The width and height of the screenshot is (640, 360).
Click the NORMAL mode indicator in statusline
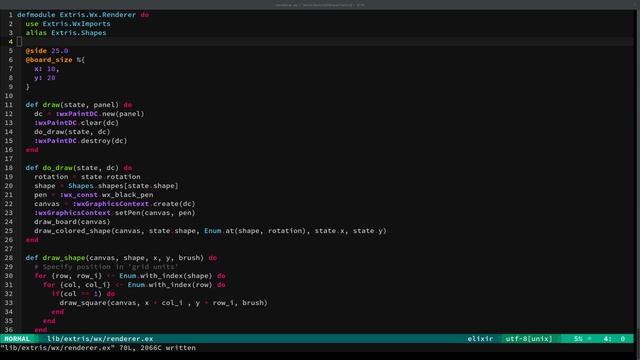[17, 339]
